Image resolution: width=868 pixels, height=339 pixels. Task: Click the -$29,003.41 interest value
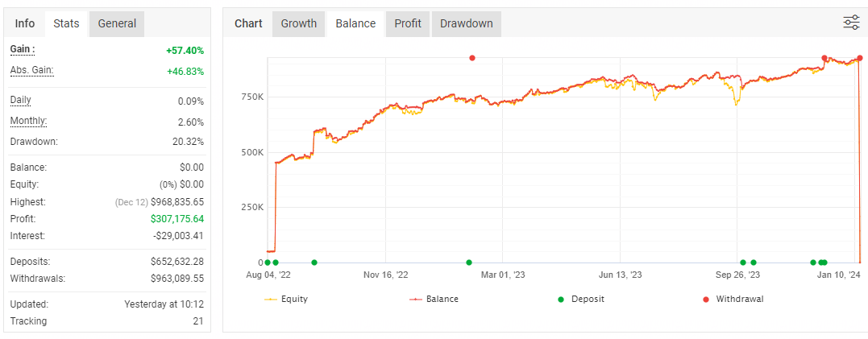pos(177,236)
